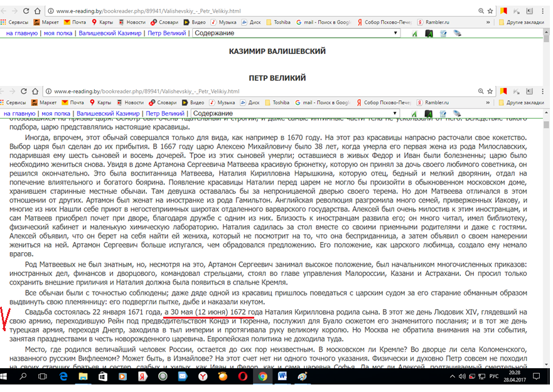This screenshot has height=392, width=553.
Task: Open the zoom magnifier in the upper address bar
Action: [x=481, y=11]
